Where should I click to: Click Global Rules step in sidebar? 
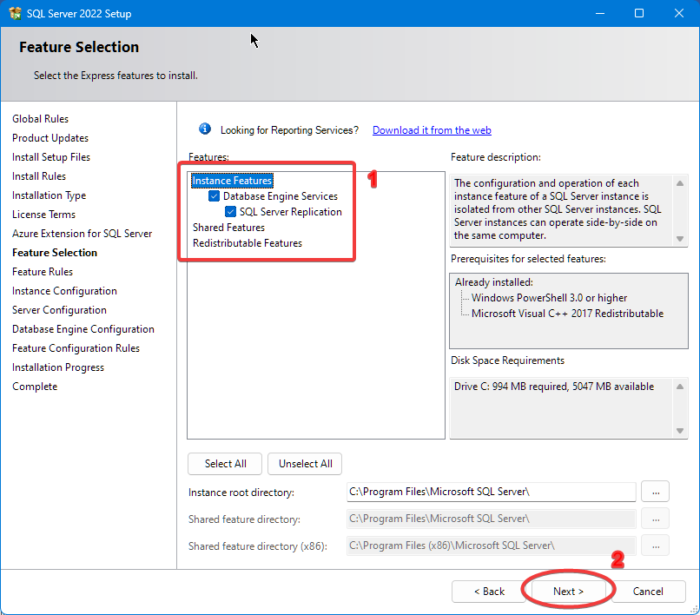(40, 119)
